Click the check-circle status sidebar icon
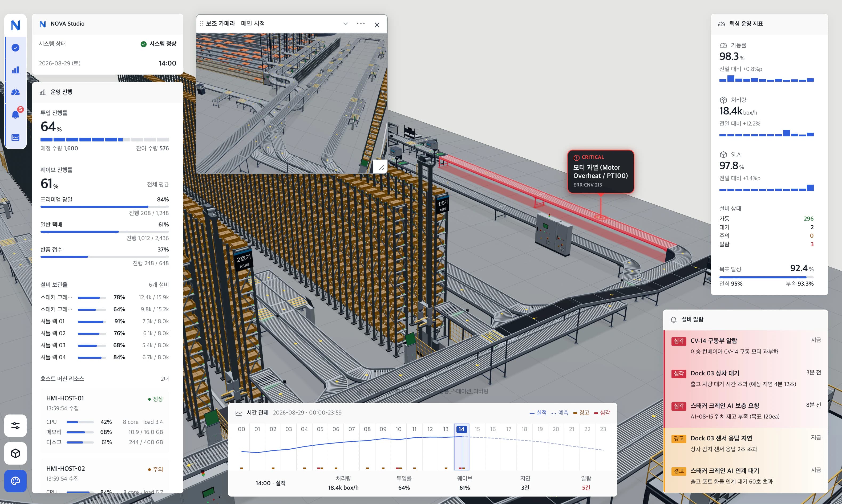Image resolution: width=842 pixels, height=504 pixels. pyautogui.click(x=16, y=47)
